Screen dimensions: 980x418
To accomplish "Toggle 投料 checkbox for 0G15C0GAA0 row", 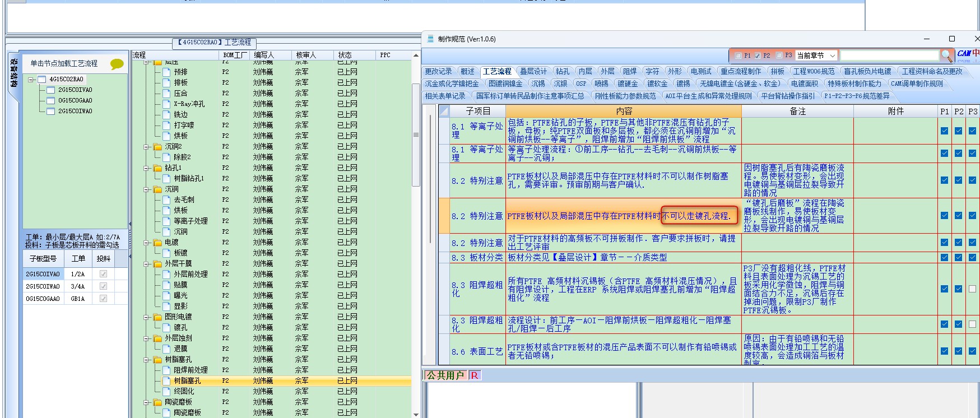I will pyautogui.click(x=103, y=299).
